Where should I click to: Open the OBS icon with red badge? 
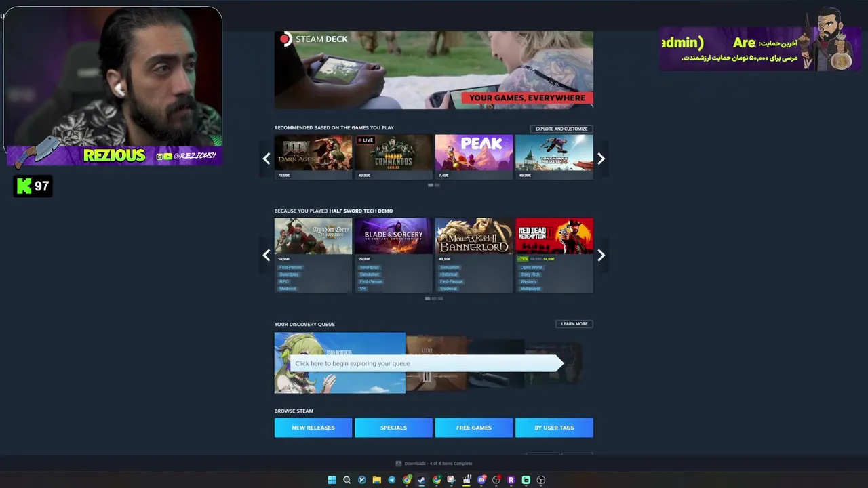[496, 480]
